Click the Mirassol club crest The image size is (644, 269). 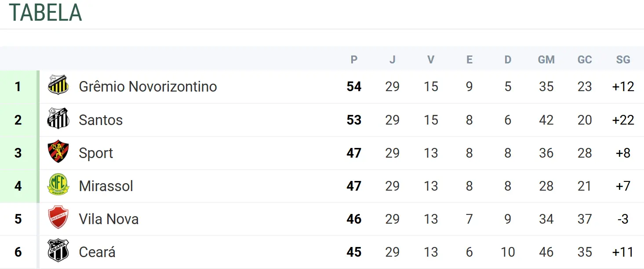[58, 185]
